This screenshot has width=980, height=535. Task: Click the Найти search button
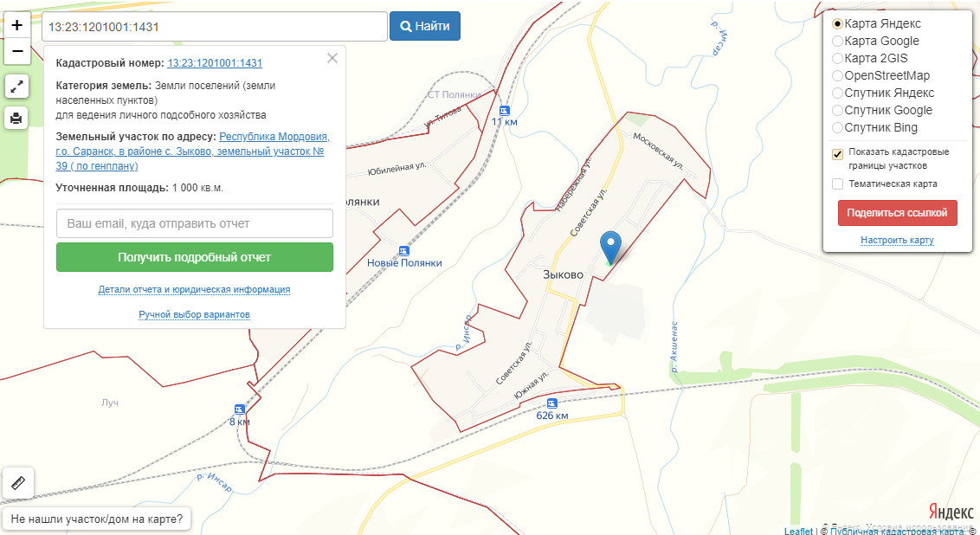point(425,26)
